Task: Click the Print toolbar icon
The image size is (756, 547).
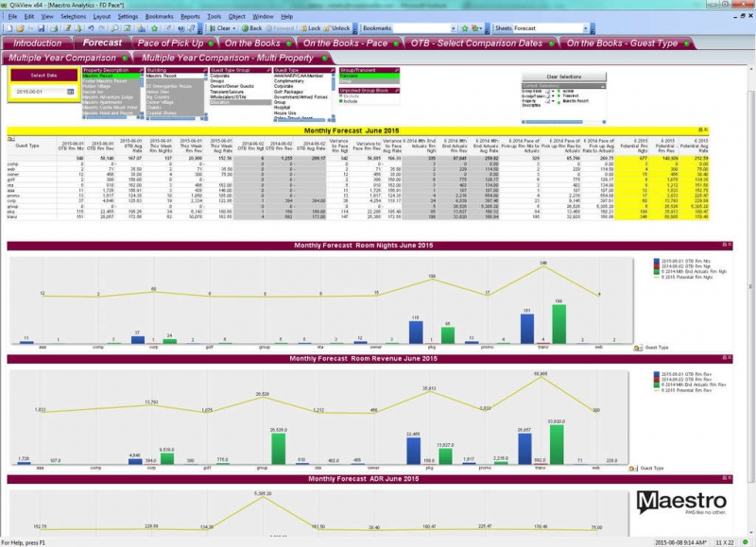Action: 54,28
